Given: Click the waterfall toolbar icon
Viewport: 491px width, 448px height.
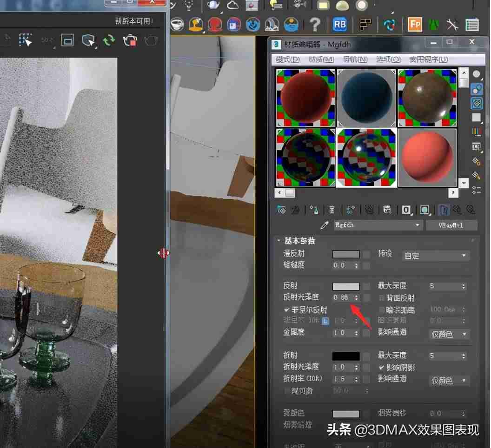Looking at the screenshot, I should (x=272, y=25).
